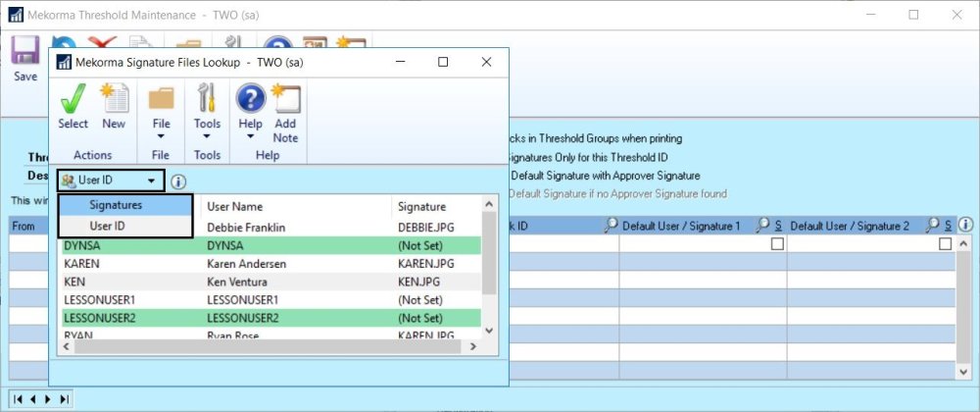Screen dimensions: 980x412
Task: Click lookup magnifier beside ID column header
Action: [611, 225]
